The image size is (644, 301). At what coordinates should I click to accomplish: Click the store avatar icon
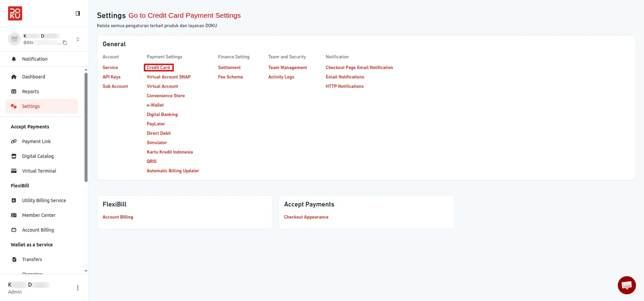(x=14, y=39)
